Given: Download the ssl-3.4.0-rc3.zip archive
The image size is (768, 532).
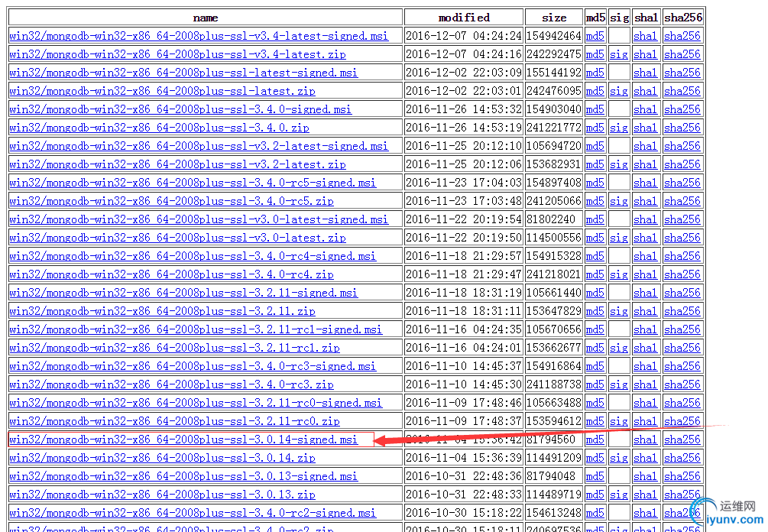Looking at the screenshot, I should point(172,385).
